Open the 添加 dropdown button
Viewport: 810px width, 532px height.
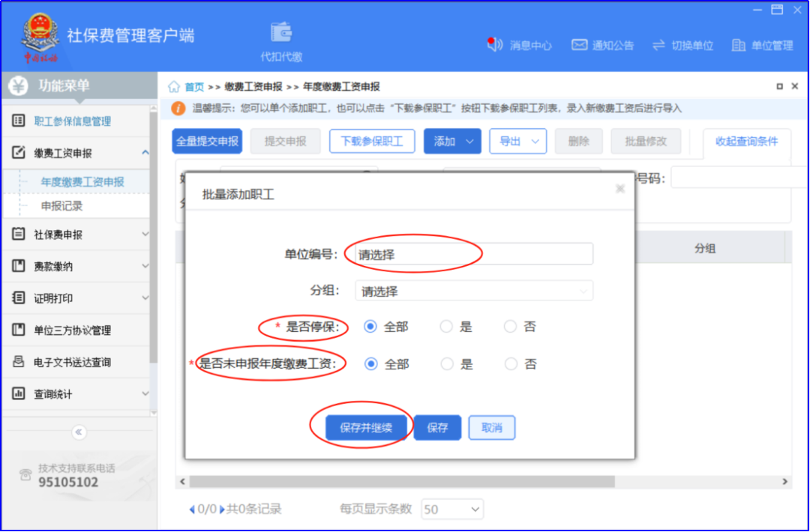tap(452, 142)
